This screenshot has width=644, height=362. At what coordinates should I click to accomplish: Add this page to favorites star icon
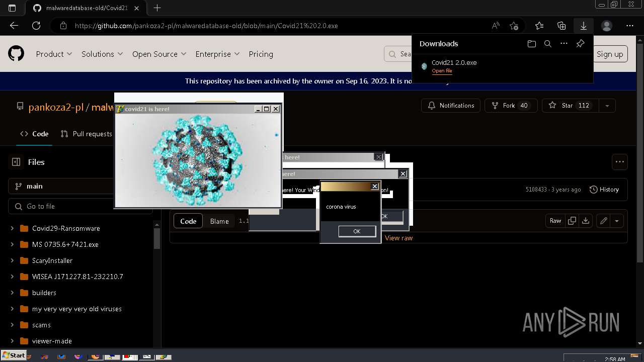(514, 26)
